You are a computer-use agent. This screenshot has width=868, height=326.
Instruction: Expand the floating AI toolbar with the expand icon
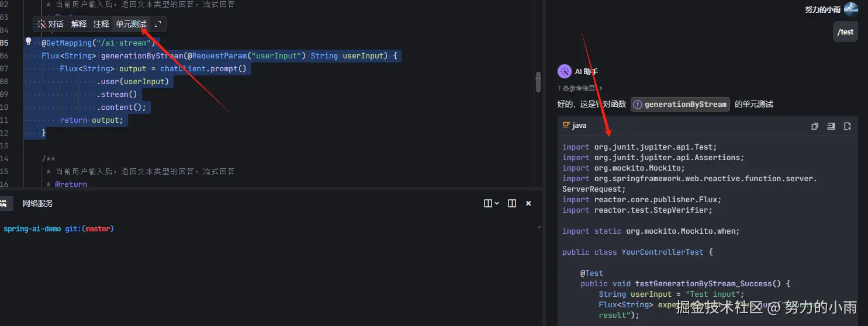(x=158, y=24)
